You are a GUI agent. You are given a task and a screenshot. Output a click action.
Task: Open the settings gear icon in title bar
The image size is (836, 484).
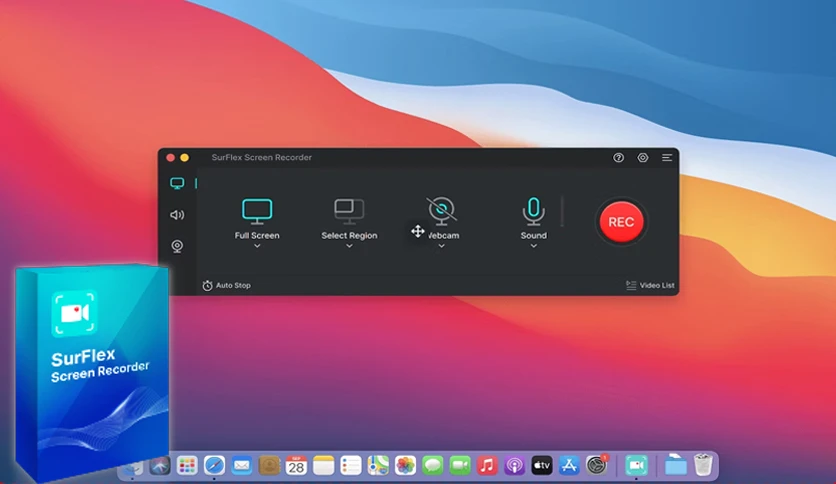click(643, 157)
